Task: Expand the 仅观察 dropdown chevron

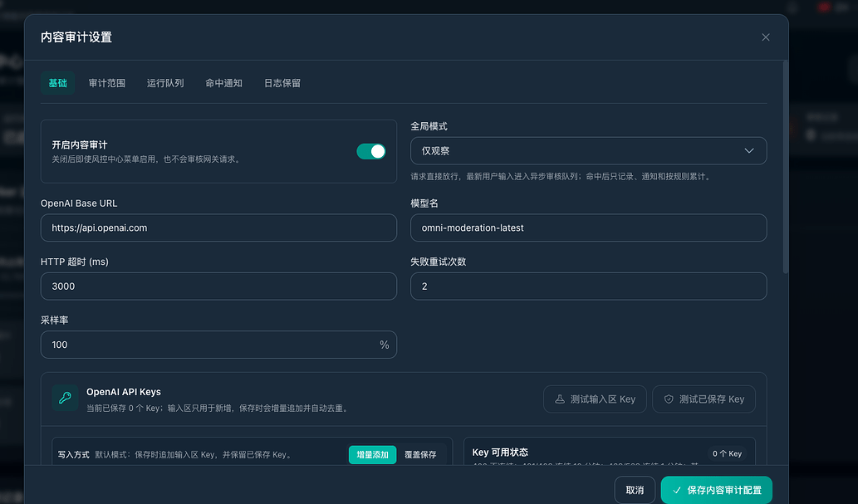Action: [x=748, y=150]
